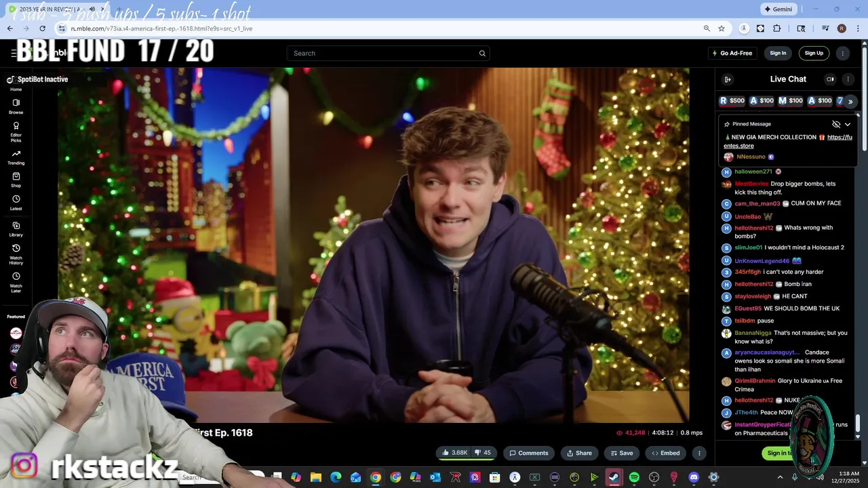Screen dimensions: 868x488
Task: Click the search magnifier icon in Rumble search
Action: (482, 54)
